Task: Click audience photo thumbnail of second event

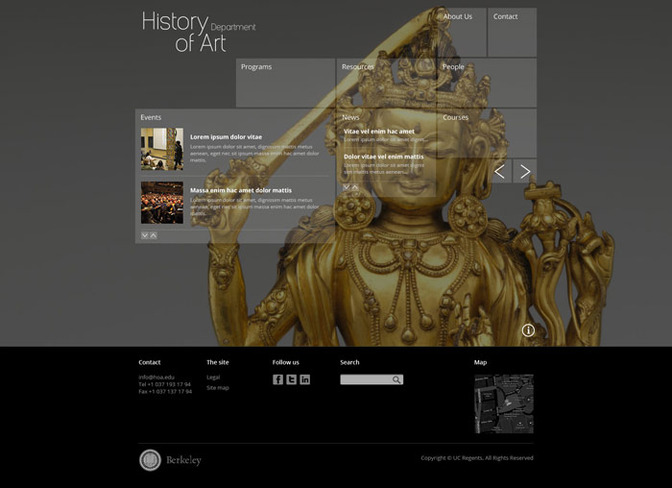Action: [x=162, y=203]
